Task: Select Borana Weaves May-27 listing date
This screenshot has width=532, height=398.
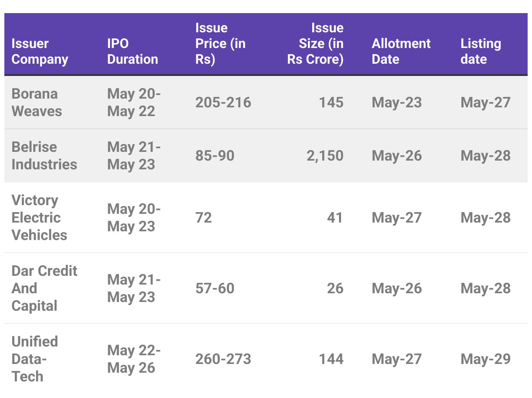Action: tap(485, 103)
